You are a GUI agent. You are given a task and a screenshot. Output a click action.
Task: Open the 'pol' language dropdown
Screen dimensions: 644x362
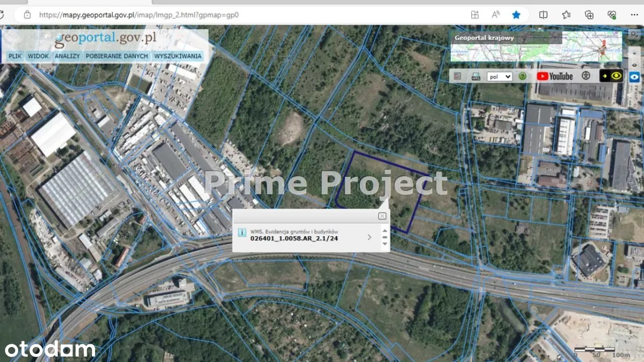pyautogui.click(x=499, y=77)
